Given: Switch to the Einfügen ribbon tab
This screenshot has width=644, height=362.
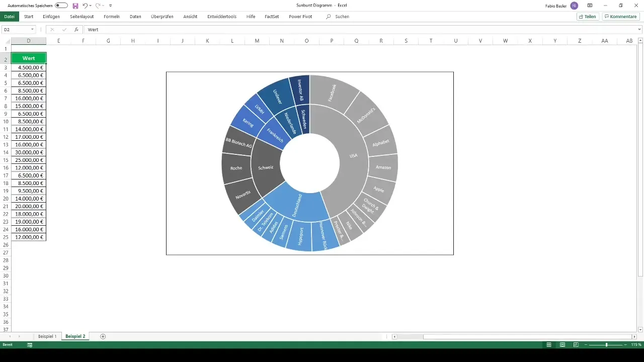Looking at the screenshot, I should pyautogui.click(x=51, y=17).
